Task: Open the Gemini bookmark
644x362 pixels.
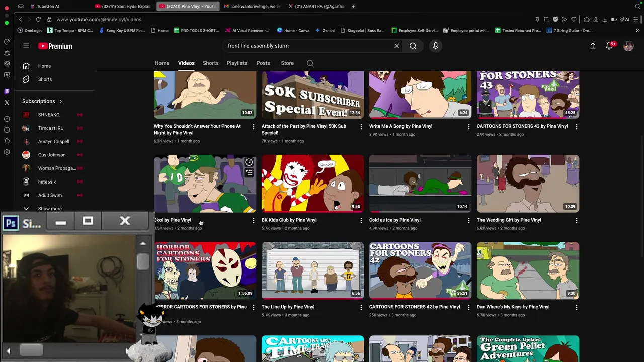Action: (x=325, y=30)
